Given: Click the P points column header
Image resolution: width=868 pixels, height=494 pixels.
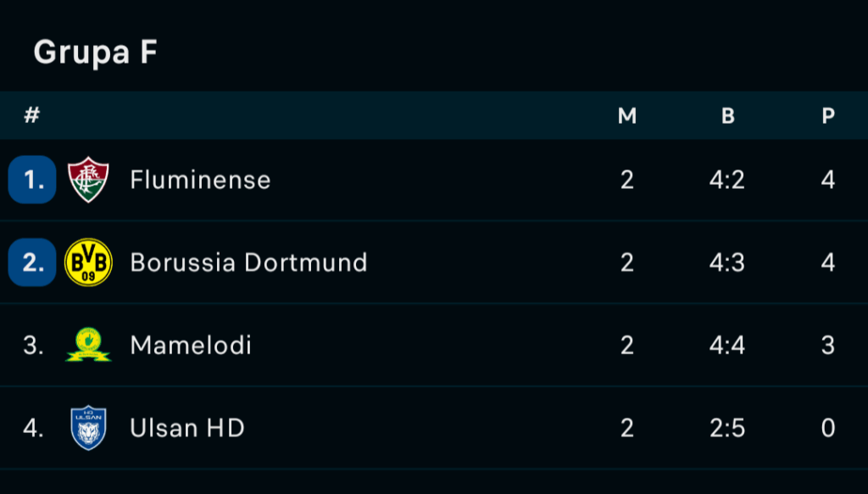Looking at the screenshot, I should [x=828, y=115].
